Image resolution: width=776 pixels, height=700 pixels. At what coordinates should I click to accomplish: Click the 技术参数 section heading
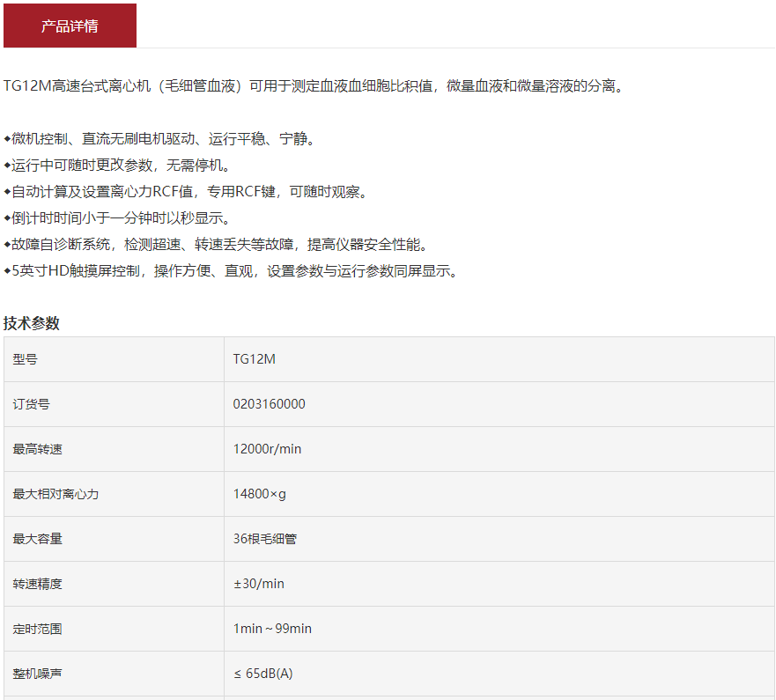[x=32, y=323]
